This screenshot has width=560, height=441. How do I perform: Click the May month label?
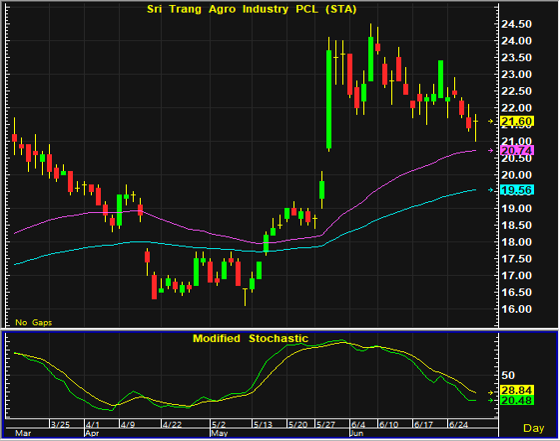(219, 433)
